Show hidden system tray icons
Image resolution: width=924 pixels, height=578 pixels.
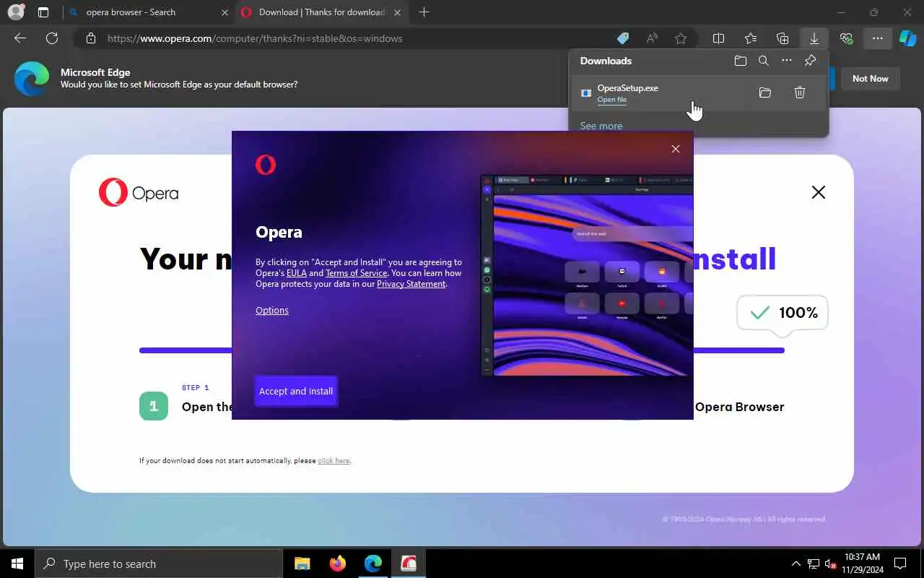pos(796,564)
